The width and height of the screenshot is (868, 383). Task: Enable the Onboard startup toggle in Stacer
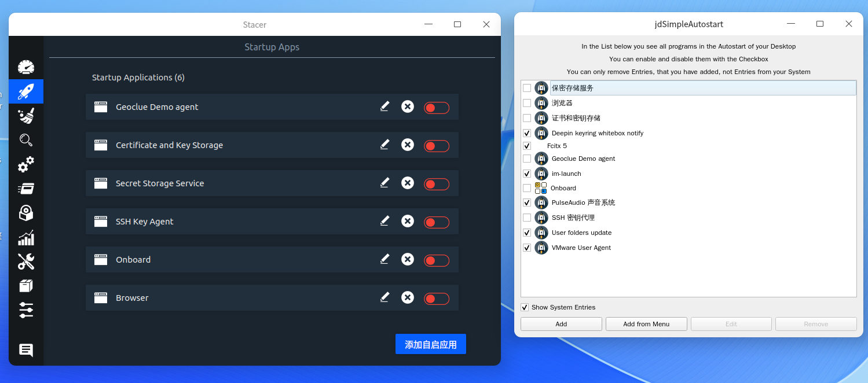click(437, 260)
